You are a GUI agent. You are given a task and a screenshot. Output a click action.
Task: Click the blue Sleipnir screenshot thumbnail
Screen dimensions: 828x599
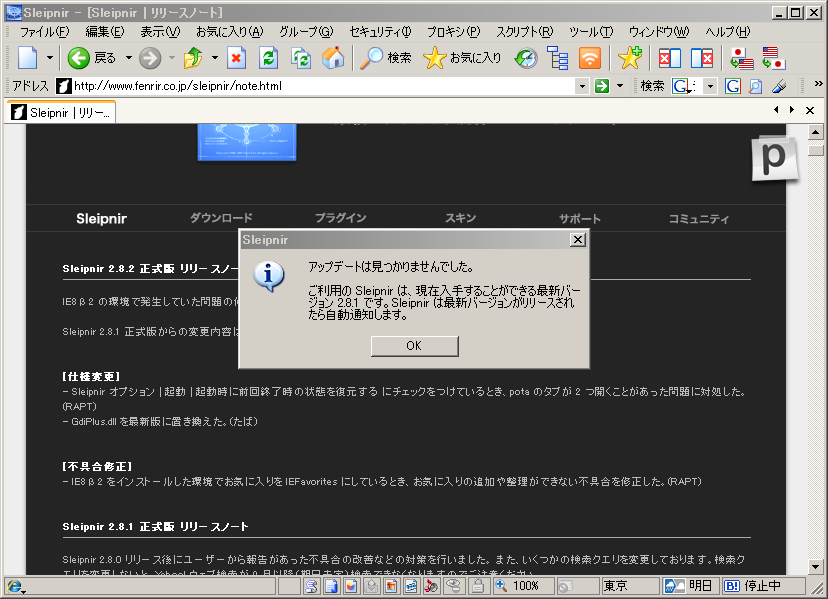[x=247, y=142]
